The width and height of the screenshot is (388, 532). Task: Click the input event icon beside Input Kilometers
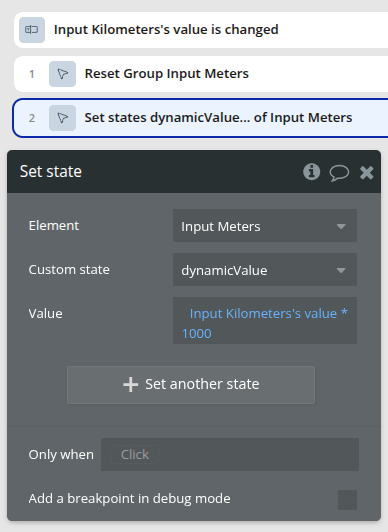[32, 30]
